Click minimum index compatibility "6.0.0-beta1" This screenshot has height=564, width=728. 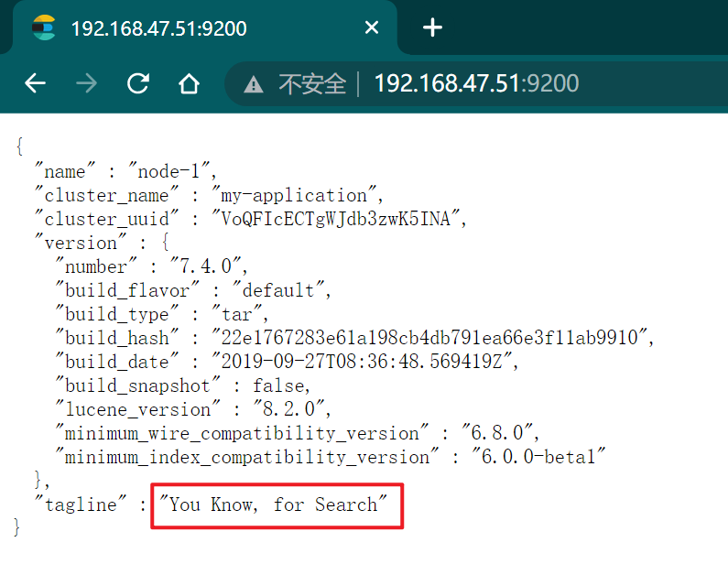click(x=538, y=457)
